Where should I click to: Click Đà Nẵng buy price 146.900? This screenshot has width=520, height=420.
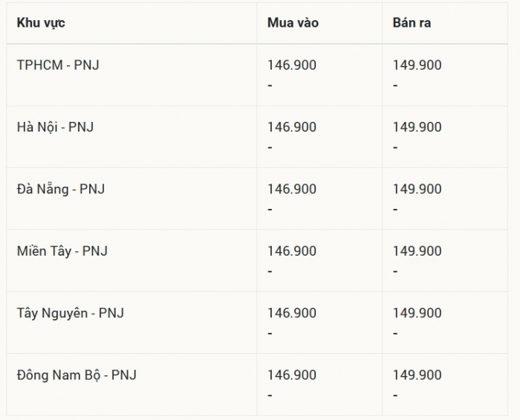pos(292,189)
